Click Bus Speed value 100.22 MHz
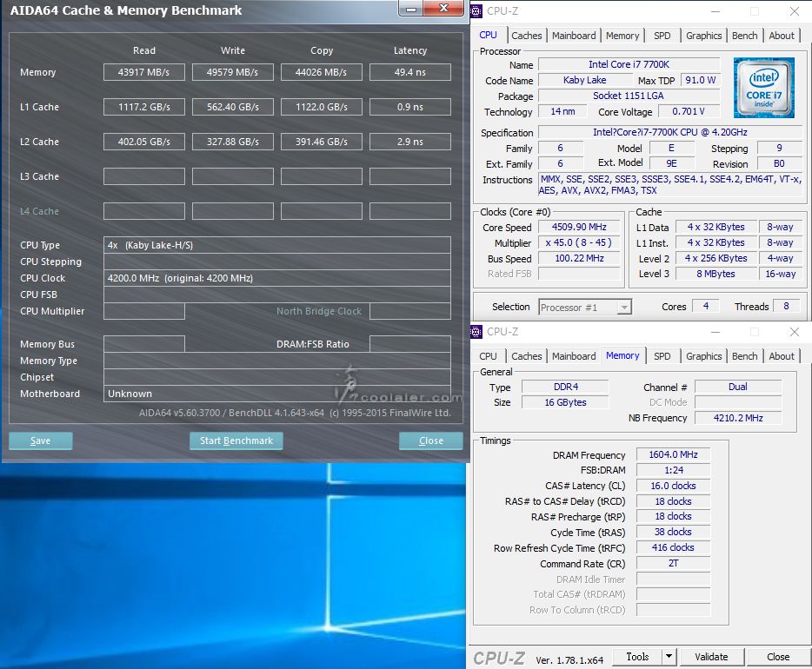Screen dimensions: 812x669 coord(579,258)
